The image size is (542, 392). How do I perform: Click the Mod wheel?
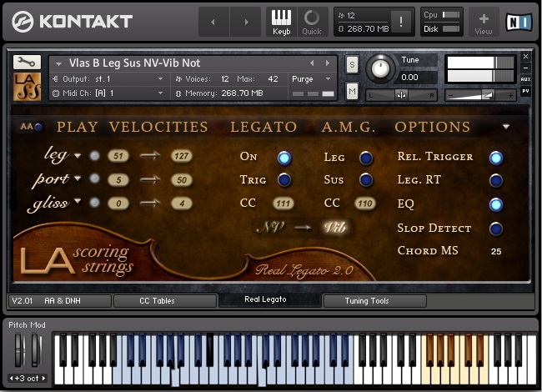36,350
